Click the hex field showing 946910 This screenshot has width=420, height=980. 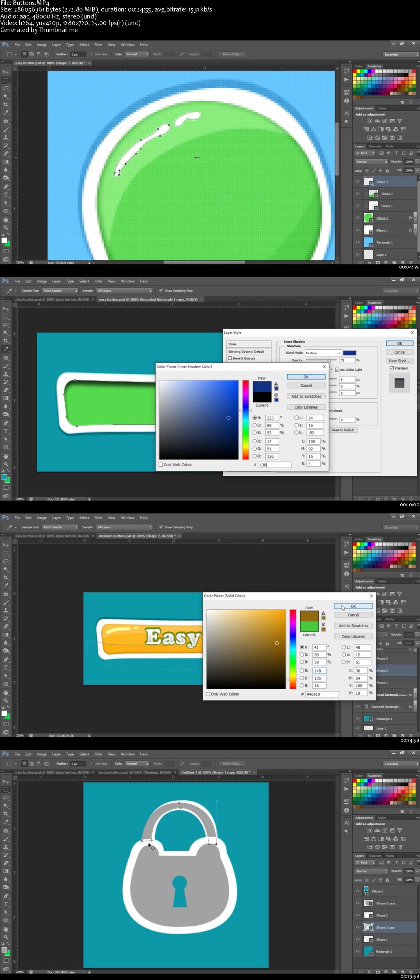pyautogui.click(x=322, y=694)
